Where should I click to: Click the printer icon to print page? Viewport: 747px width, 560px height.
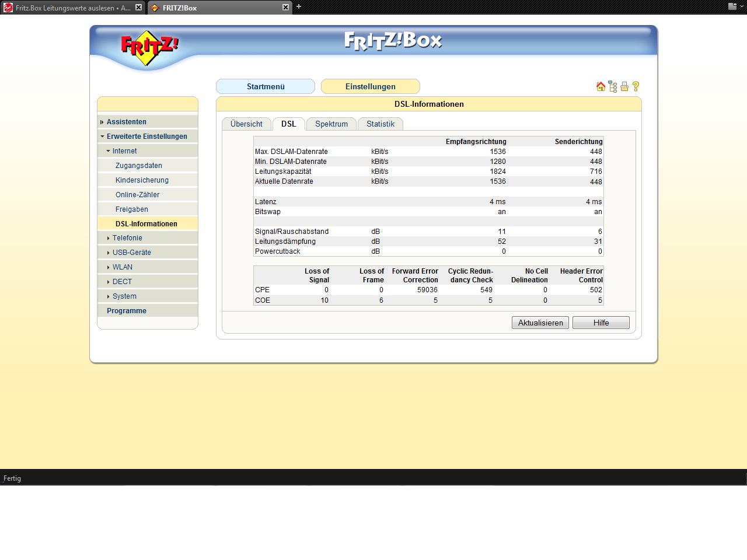[x=624, y=86]
